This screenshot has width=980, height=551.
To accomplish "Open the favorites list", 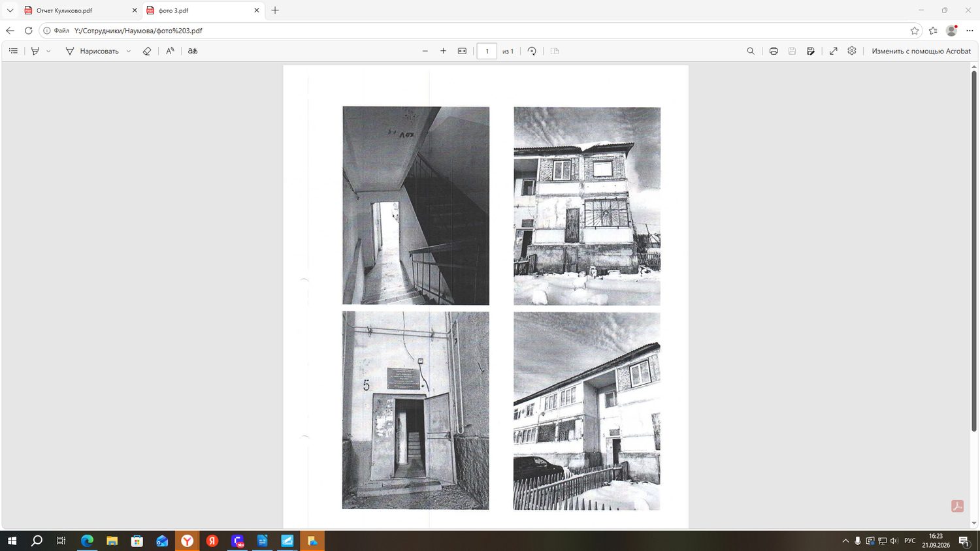I will tap(933, 31).
